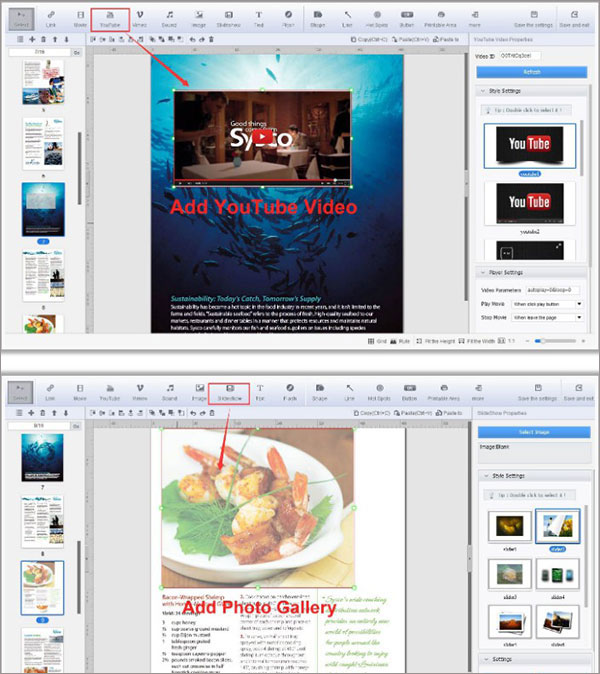Click the YouTube tool in top editor
Image resolution: width=600 pixels, height=674 pixels.
pos(110,19)
